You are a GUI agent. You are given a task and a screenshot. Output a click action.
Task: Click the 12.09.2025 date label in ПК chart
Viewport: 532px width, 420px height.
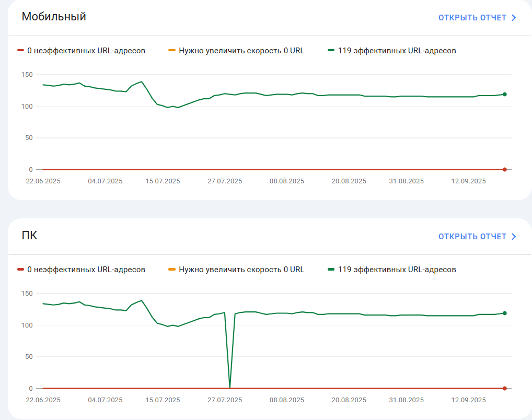point(469,400)
